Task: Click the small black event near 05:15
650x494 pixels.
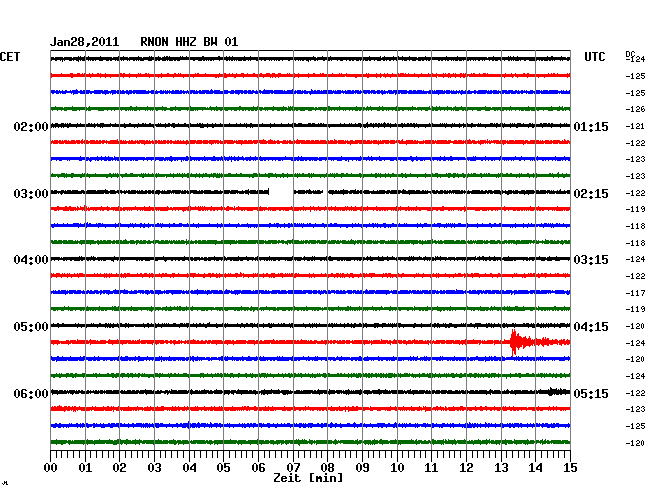Action: [x=558, y=392]
